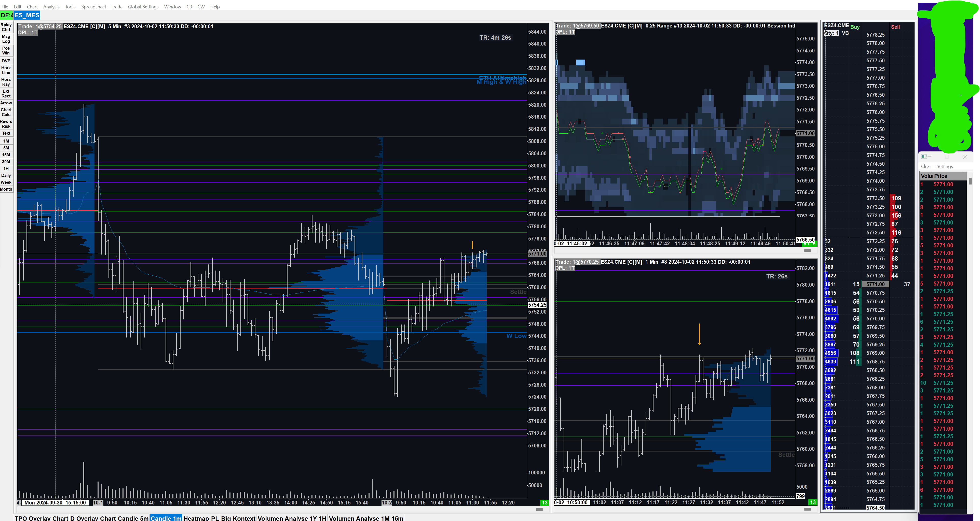Open the Pos Win position window
The width and height of the screenshot is (980, 521).
point(6,51)
